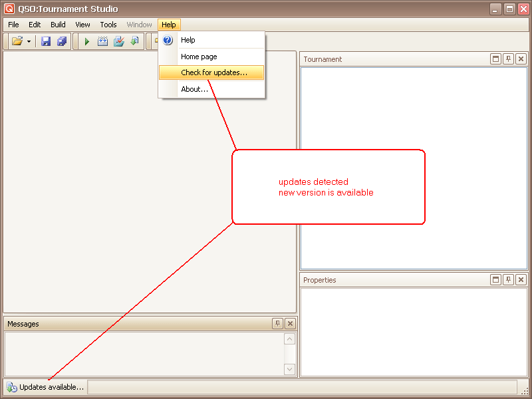Screen dimensions: 532x399
Task: Open the File menu
Action: 13,25
